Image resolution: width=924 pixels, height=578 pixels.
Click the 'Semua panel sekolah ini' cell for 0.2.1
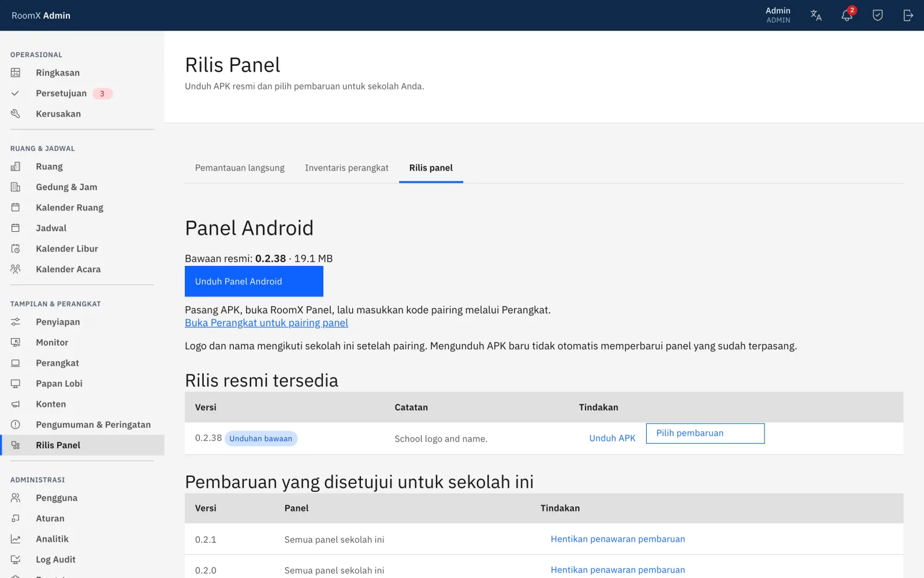(334, 540)
